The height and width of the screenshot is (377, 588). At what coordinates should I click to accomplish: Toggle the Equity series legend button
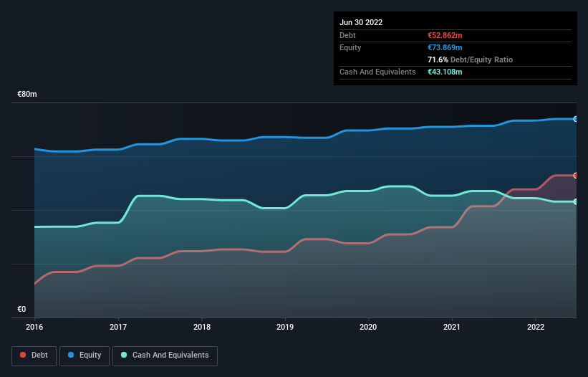pyautogui.click(x=85, y=355)
